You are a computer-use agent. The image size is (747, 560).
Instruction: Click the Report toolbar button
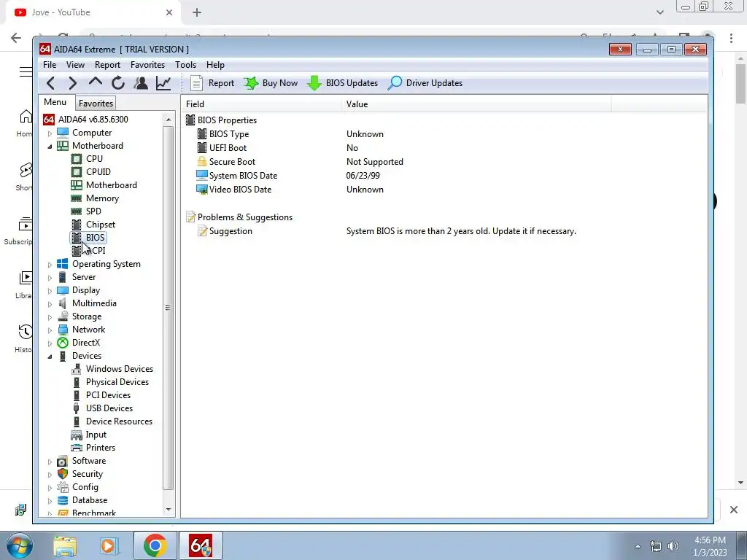[x=212, y=83]
